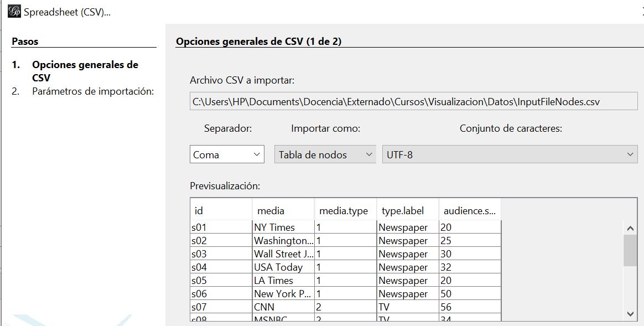
Task: Click the Wall Street J... cell
Action: 283,254
